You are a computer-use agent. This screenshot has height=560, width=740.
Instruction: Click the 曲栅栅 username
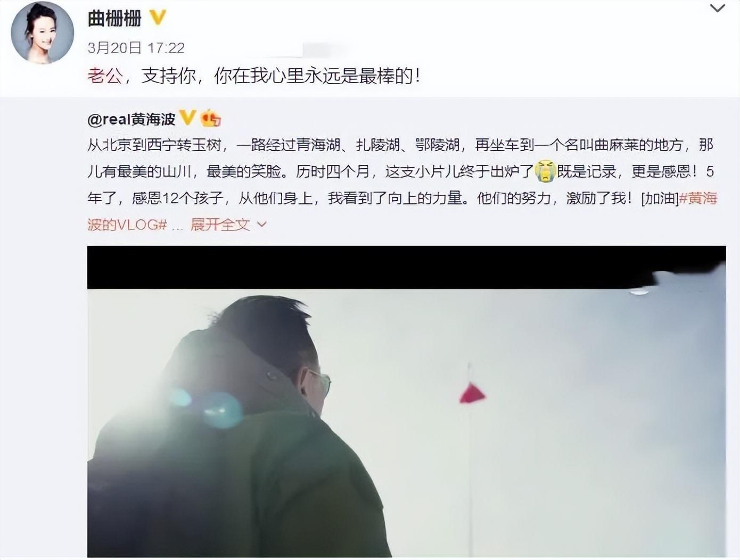pos(114,19)
